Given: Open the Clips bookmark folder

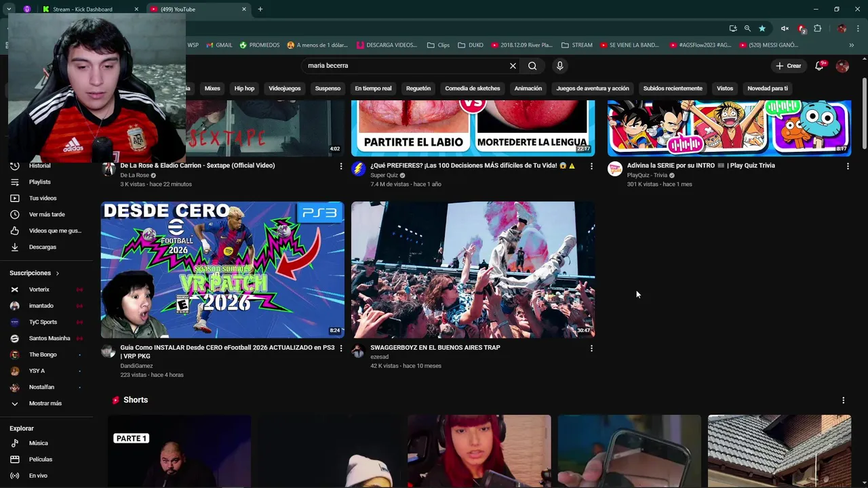Looking at the screenshot, I should tap(438, 45).
